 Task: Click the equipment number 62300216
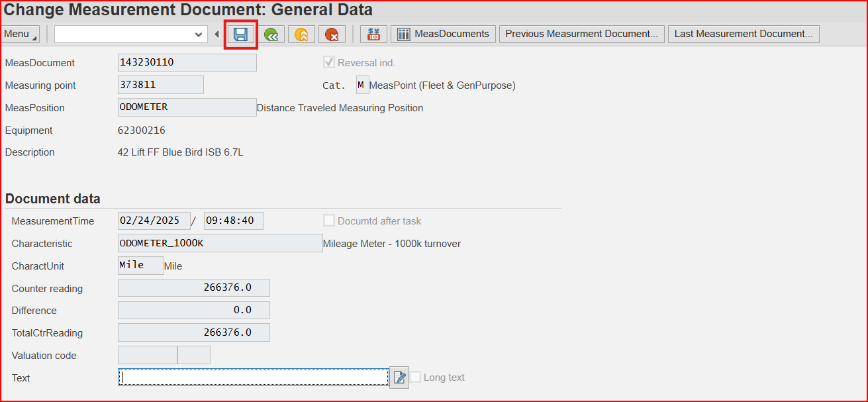142,130
